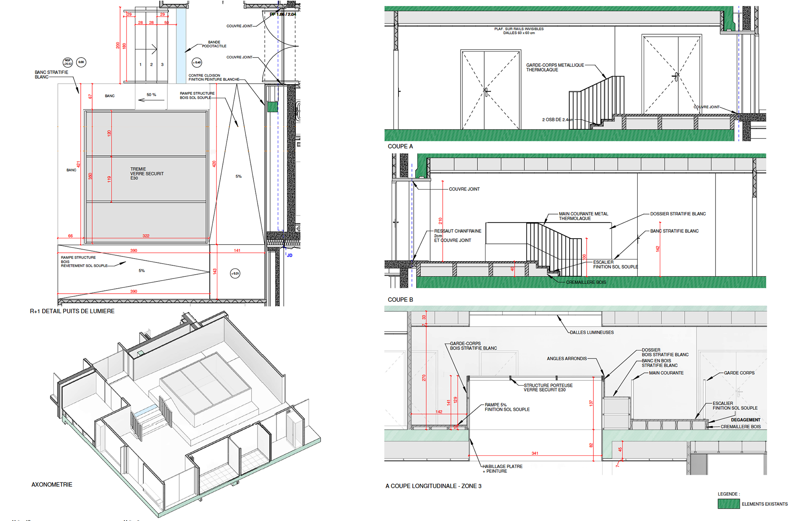Screen dimensions: 812x521
Task: Click the R+1 DETAIL PUITS DE LUMIERE title
Action: tap(72, 311)
